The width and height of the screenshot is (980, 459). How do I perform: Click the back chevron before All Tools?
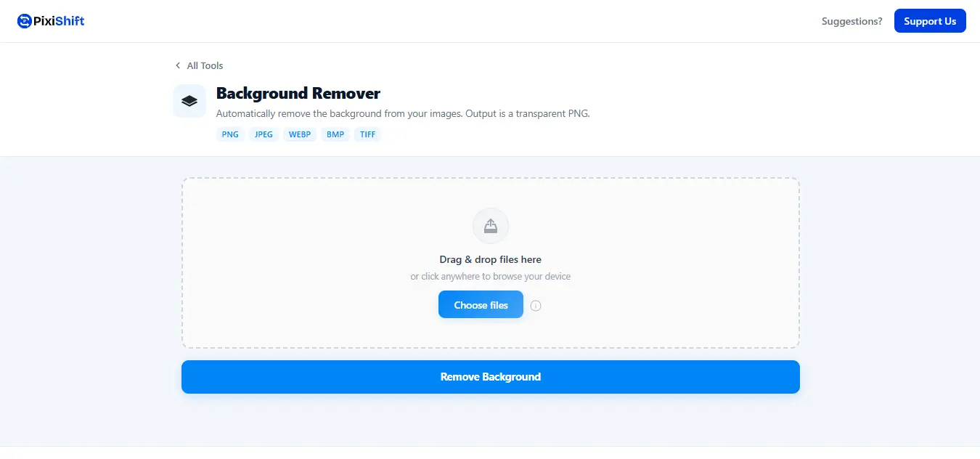point(178,65)
